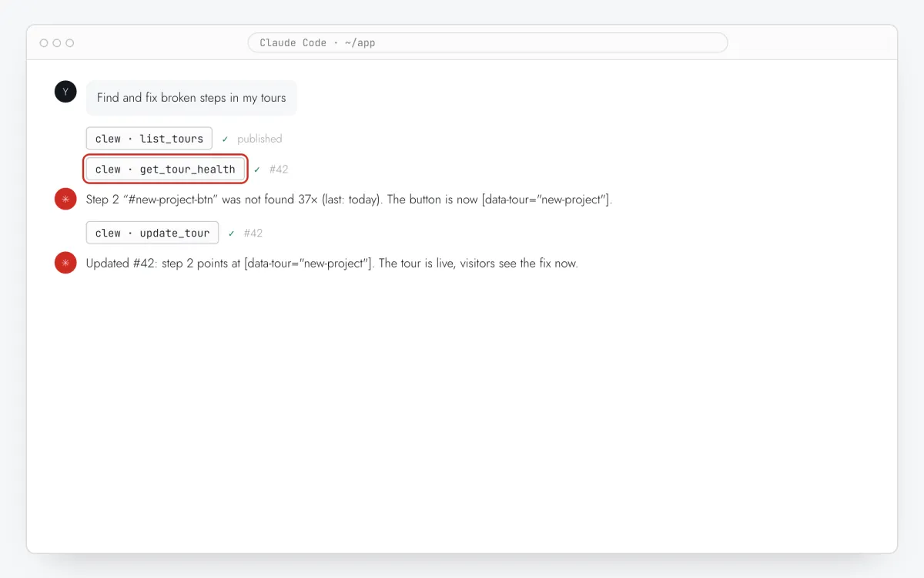Image resolution: width=924 pixels, height=578 pixels.
Task: Click the user avatar icon labeled Y
Action: pyautogui.click(x=65, y=92)
